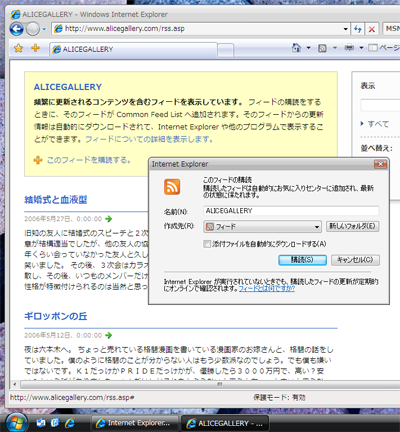
Task: Open the recent pages arrow beside Forward
Action: pos(44,29)
